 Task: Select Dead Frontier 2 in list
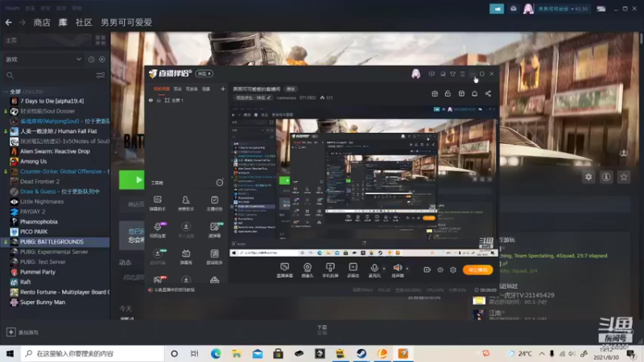[39, 182]
